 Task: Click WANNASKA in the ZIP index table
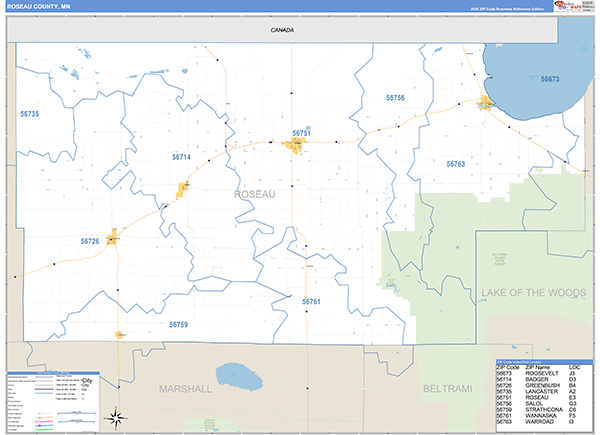(541, 416)
